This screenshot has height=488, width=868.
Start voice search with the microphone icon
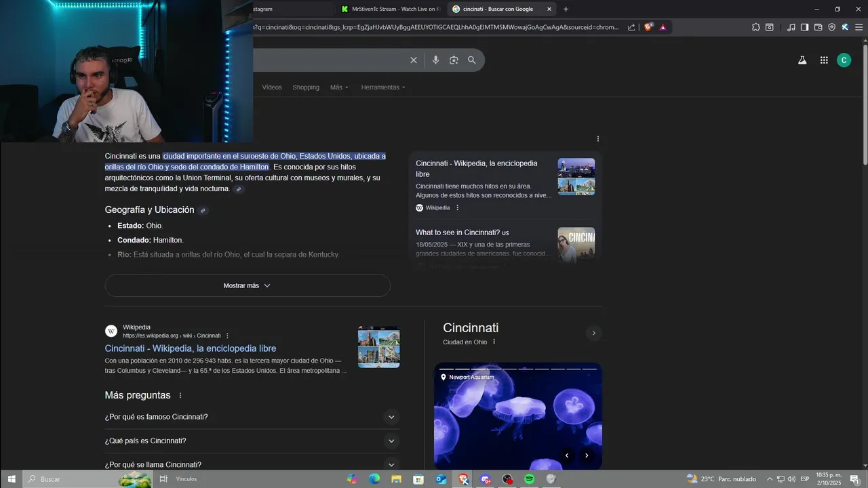(x=435, y=60)
